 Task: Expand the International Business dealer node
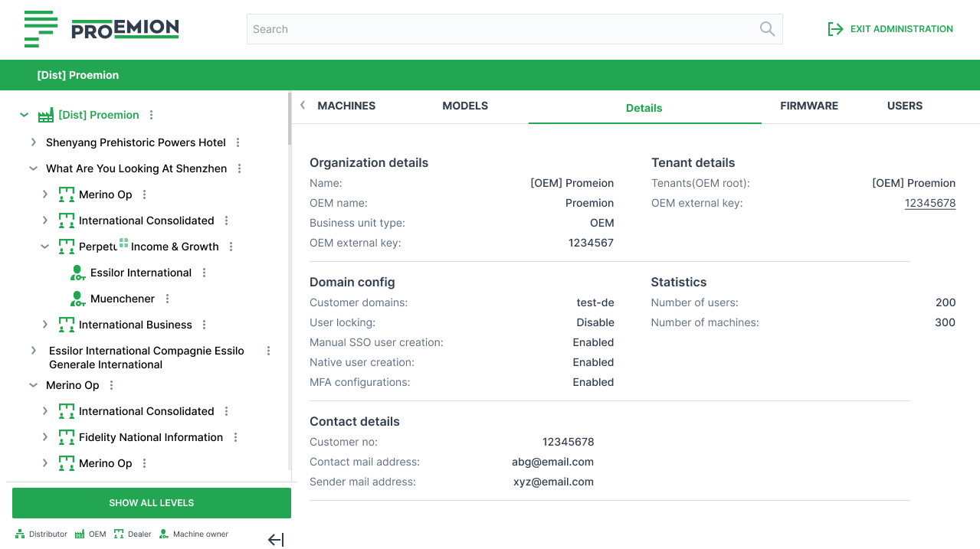tap(45, 325)
